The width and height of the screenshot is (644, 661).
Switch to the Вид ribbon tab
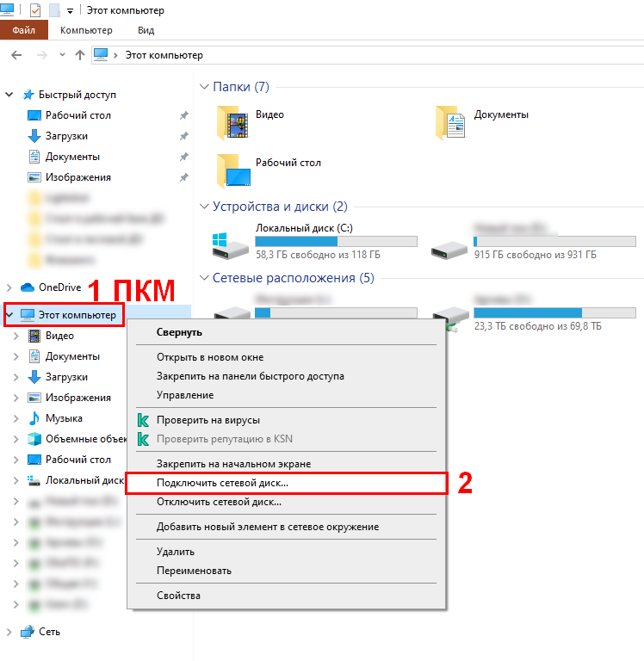click(x=146, y=30)
